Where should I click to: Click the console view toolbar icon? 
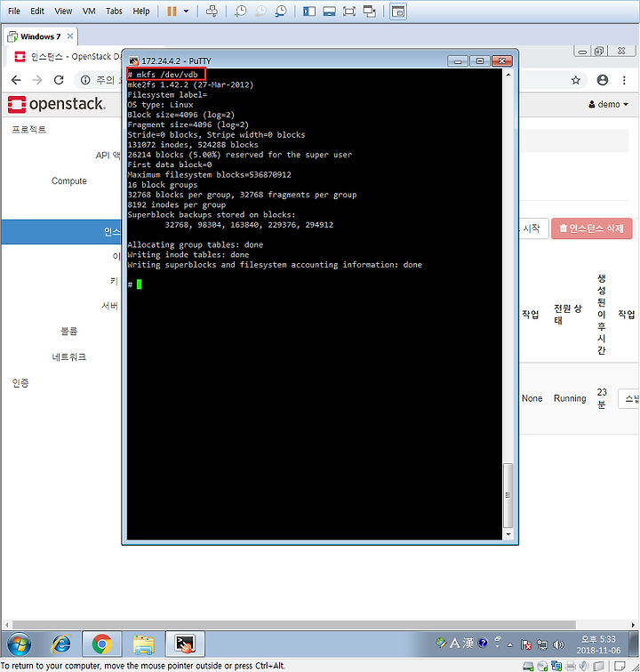coord(398,12)
